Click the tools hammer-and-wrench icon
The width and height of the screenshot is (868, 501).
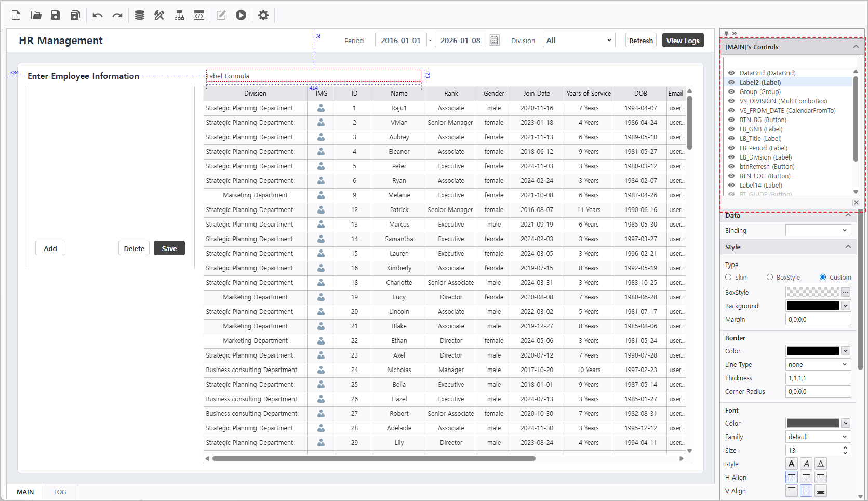159,15
